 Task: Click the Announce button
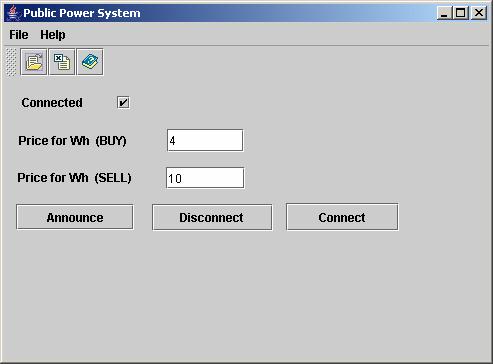[x=75, y=217]
